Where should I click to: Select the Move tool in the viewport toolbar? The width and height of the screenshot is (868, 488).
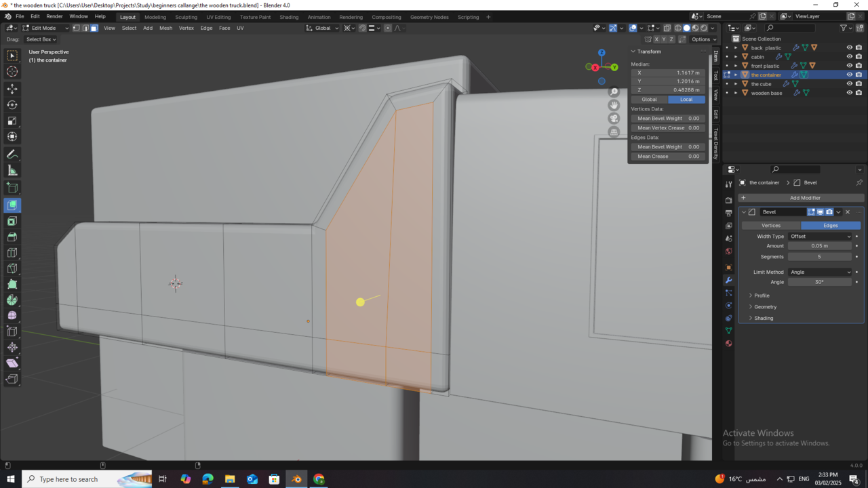[12, 89]
